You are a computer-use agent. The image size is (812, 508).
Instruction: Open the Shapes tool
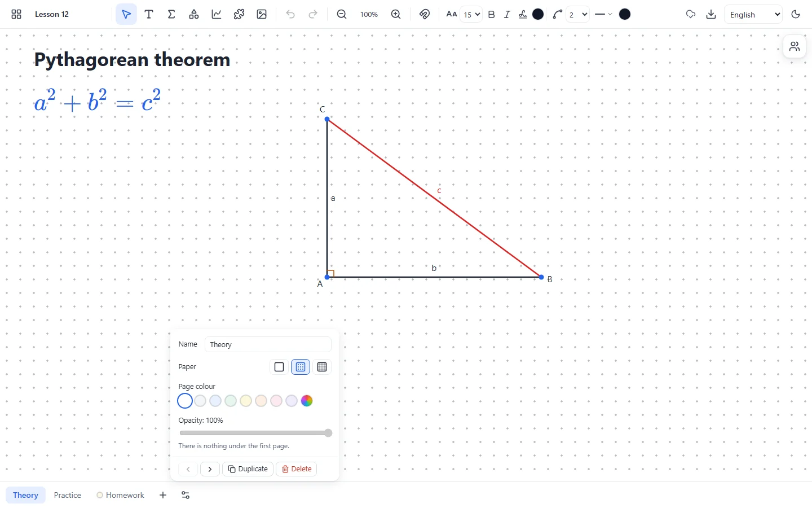tap(194, 14)
